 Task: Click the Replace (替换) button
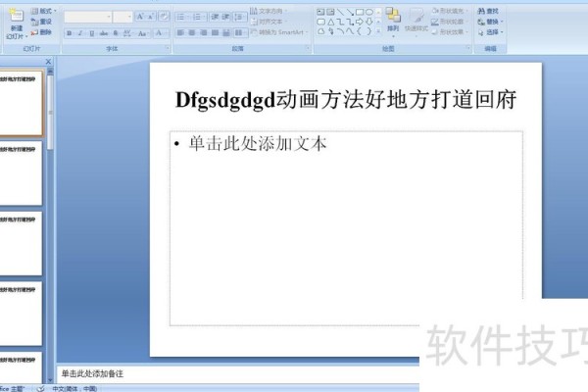[x=490, y=22]
